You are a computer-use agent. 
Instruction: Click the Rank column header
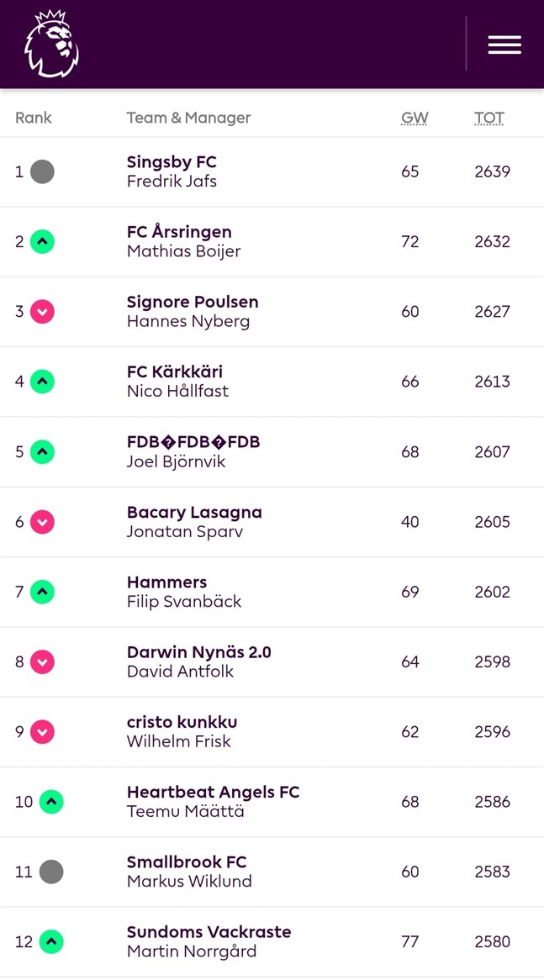click(34, 118)
